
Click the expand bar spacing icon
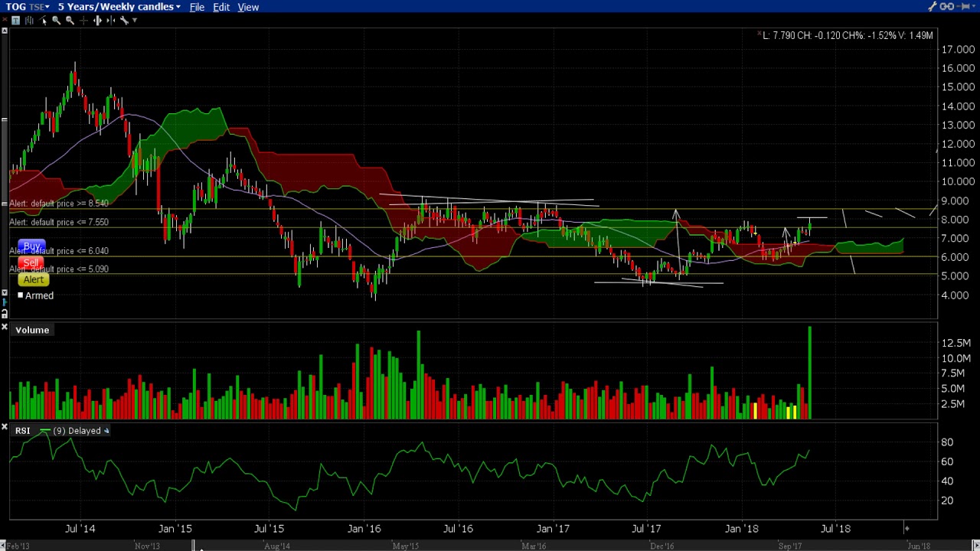[97, 21]
